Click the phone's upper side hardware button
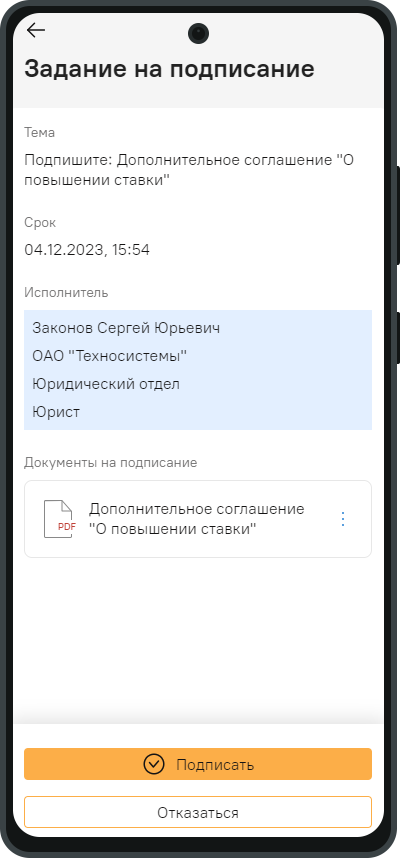The height and width of the screenshot is (858, 400). click(398, 215)
